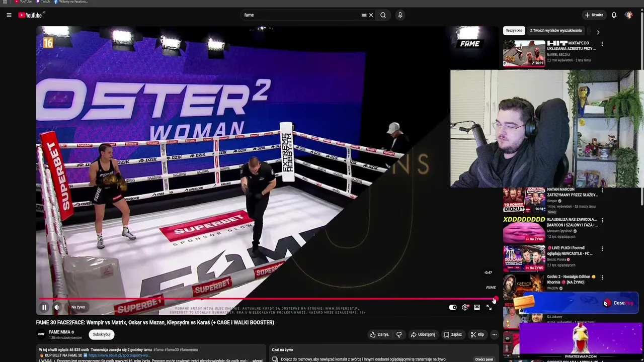The height and width of the screenshot is (362, 644).
Task: Like the video (2,8 tys.)
Action: click(380, 334)
